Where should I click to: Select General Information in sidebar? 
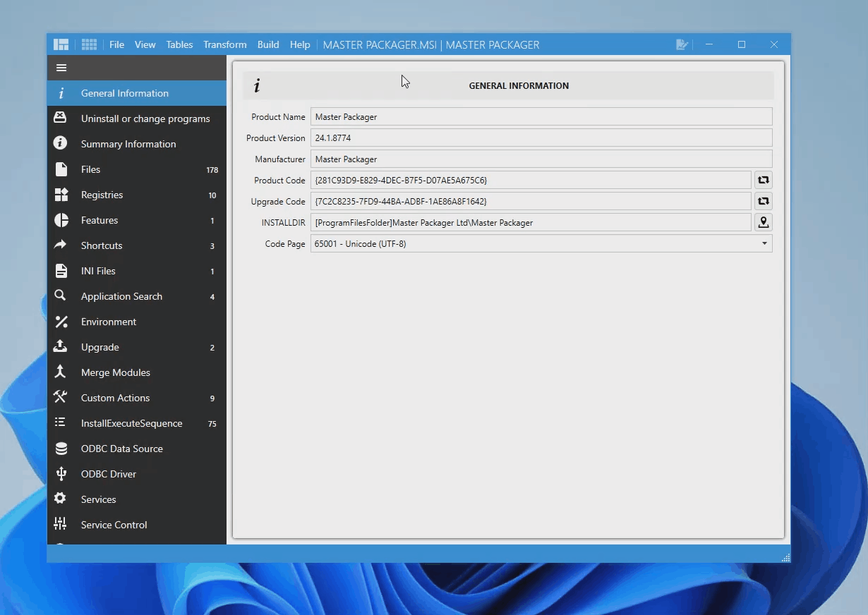click(137, 93)
